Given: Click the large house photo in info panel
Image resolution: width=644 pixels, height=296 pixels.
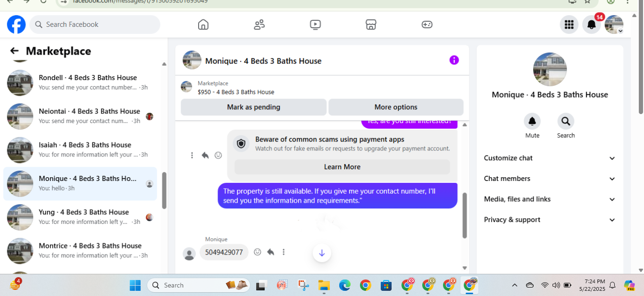Looking at the screenshot, I should click(x=550, y=69).
